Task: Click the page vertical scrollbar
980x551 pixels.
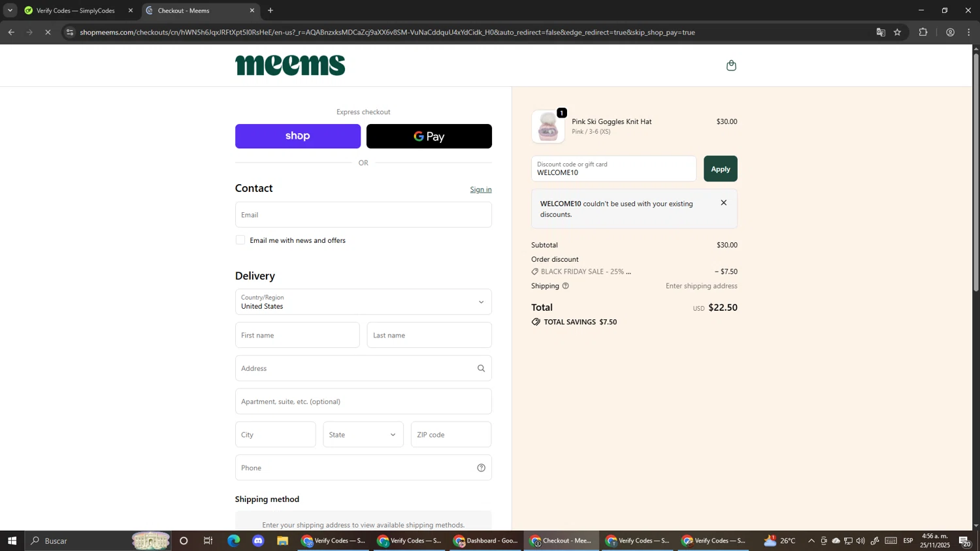Action: (x=976, y=171)
